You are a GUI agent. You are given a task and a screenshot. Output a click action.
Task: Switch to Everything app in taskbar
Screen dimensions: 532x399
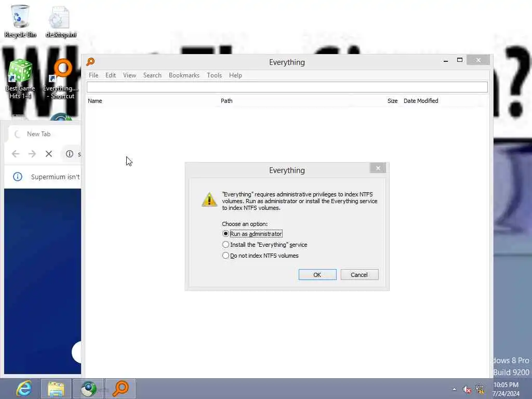(x=121, y=389)
